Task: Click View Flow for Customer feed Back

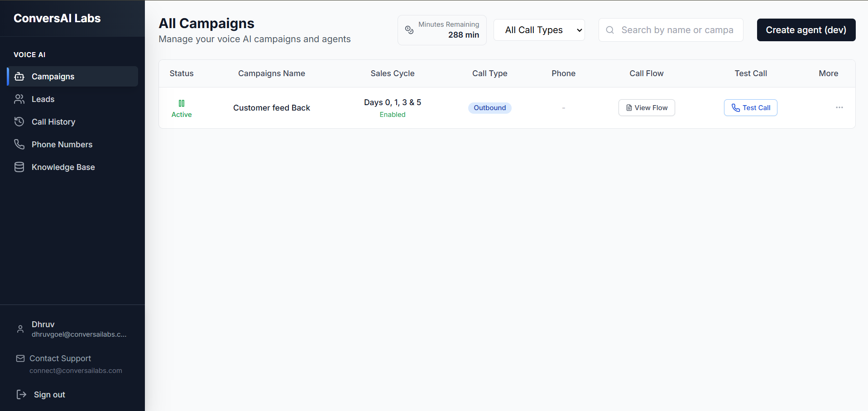Action: 647,107
